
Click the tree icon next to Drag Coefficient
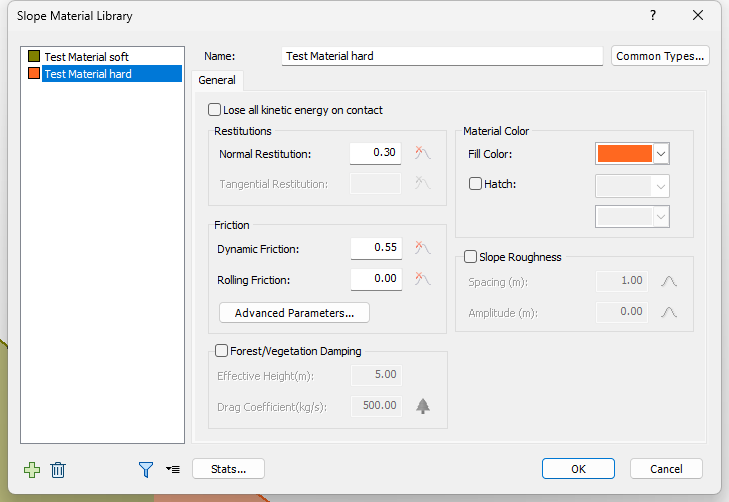click(x=423, y=406)
